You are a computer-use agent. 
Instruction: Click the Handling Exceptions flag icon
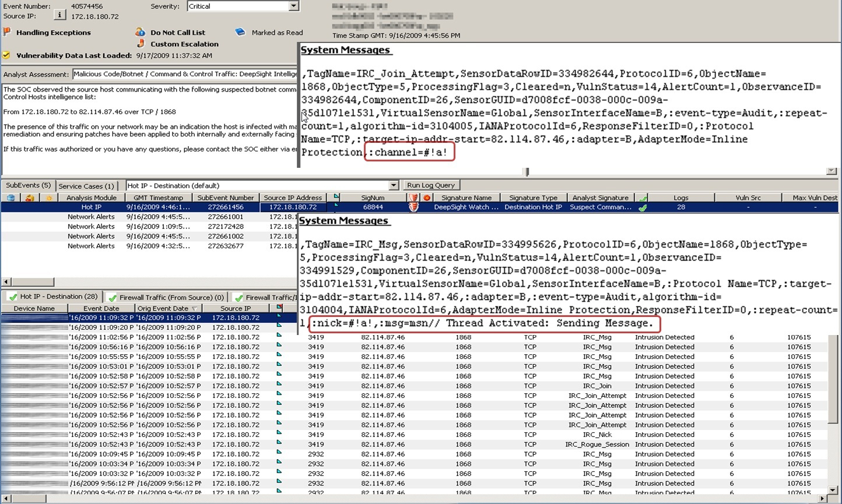(x=7, y=32)
